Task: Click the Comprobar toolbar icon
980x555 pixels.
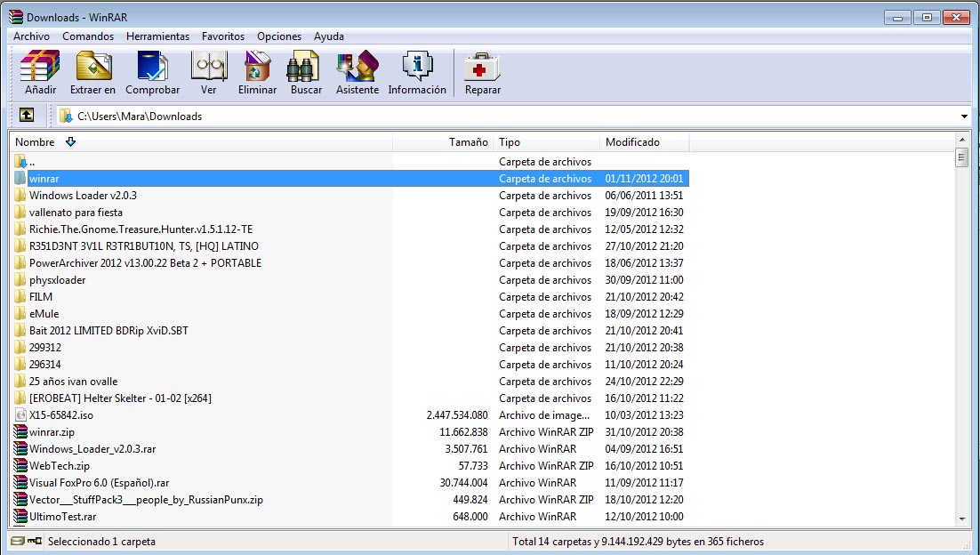Action: (x=152, y=66)
